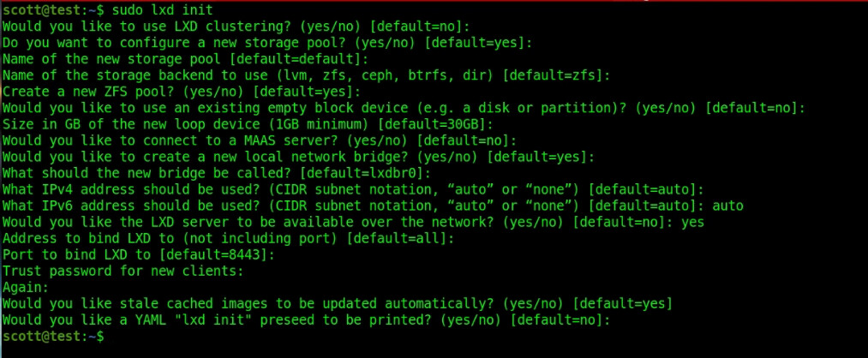Click the typed 'auto' answer for IPv6

(727, 206)
